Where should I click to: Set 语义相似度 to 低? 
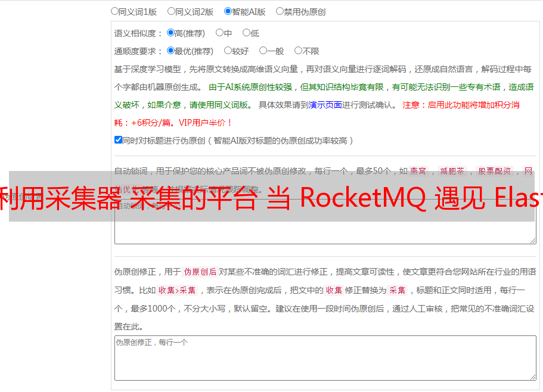pyautogui.click(x=246, y=33)
